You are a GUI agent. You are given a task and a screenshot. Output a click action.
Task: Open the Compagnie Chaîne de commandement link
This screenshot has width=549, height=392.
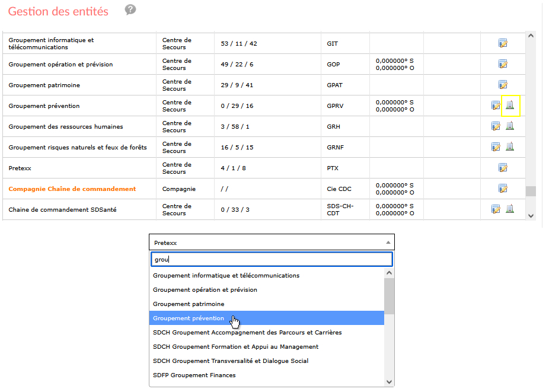point(72,189)
